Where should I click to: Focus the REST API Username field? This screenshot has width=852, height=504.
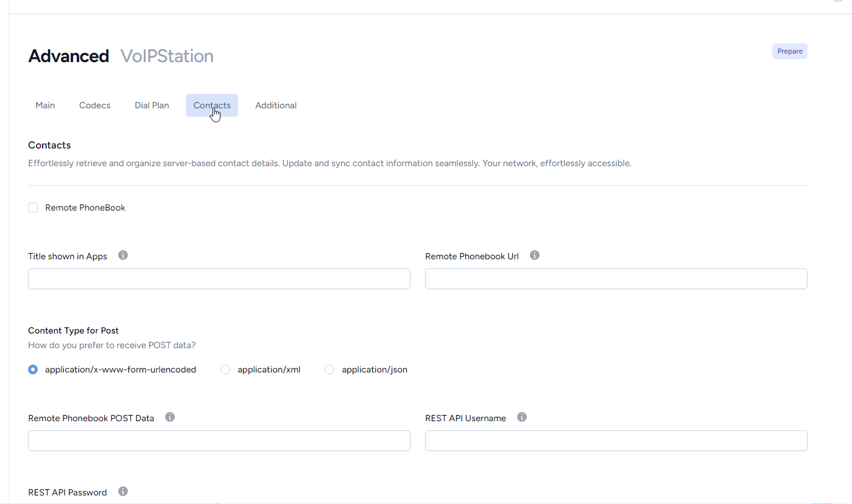(x=616, y=441)
